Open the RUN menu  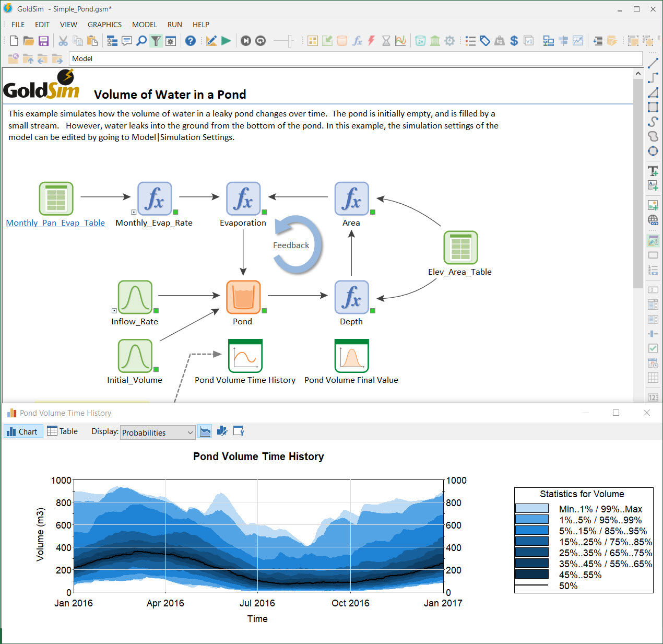[175, 25]
